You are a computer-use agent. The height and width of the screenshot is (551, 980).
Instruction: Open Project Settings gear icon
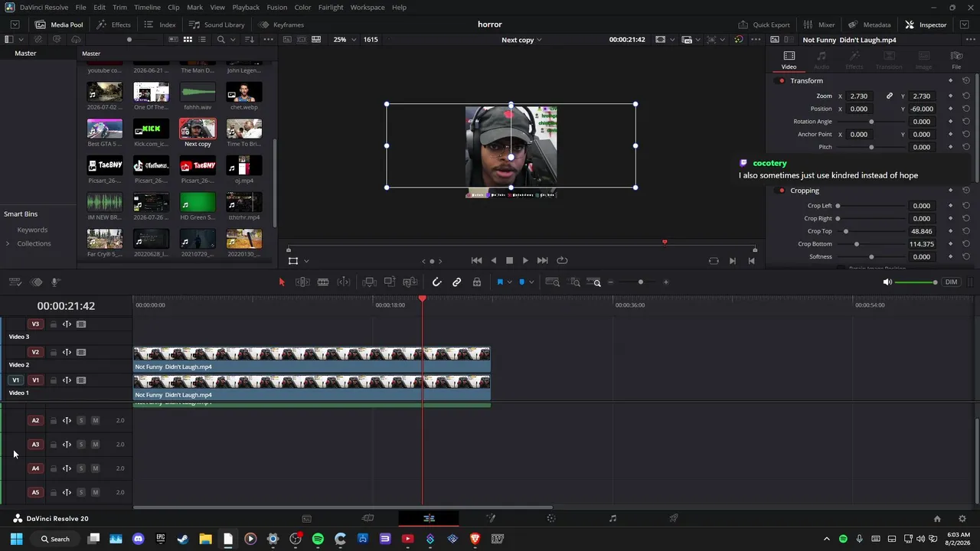(x=962, y=519)
